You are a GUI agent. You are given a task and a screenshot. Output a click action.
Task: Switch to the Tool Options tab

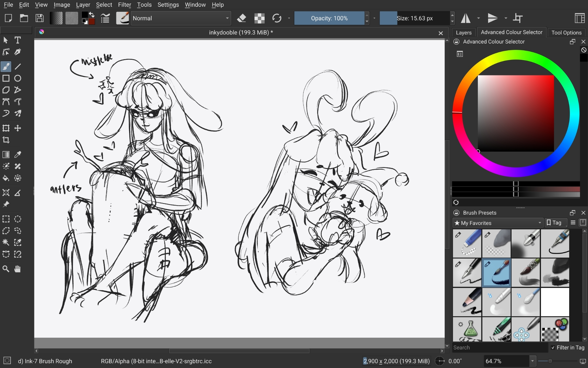[566, 33]
